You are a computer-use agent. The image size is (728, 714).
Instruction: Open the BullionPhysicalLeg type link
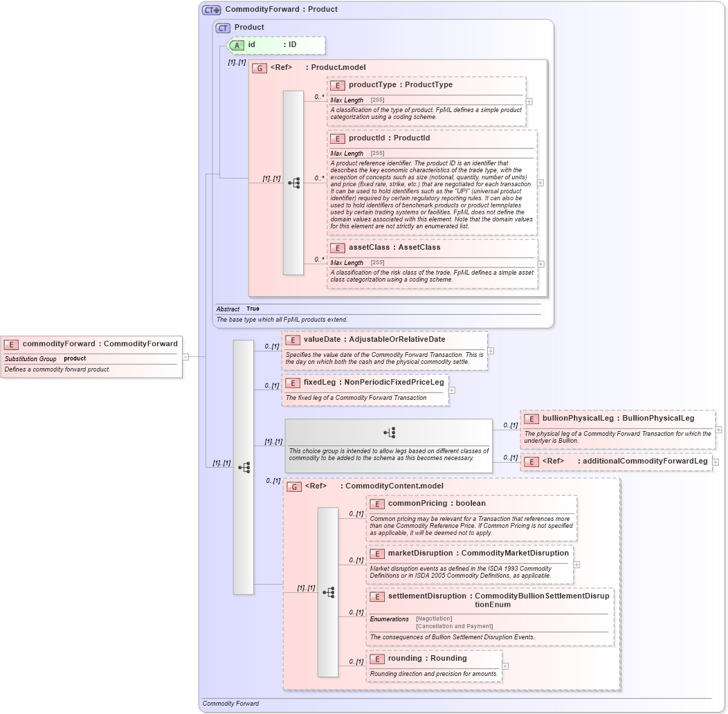(x=658, y=419)
